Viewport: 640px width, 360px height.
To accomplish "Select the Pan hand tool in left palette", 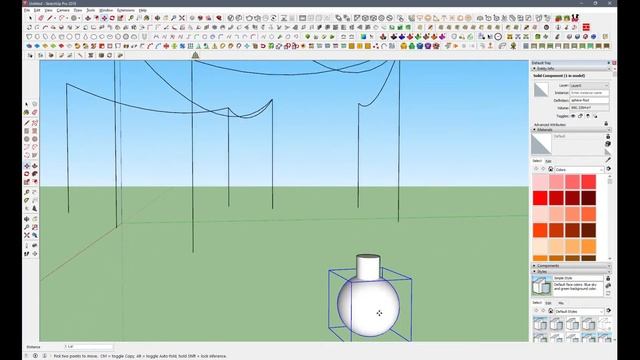I will pyautogui.click(x=35, y=219).
